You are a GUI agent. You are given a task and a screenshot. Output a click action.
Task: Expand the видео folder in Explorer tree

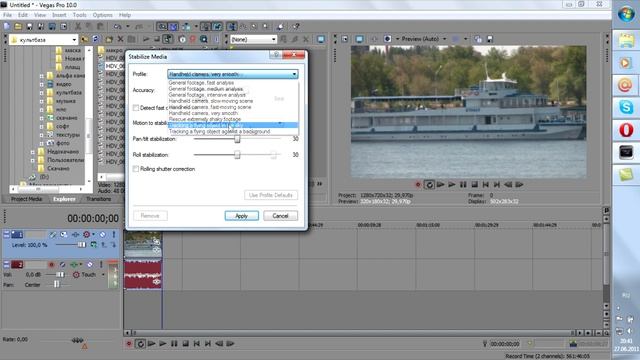[41, 84]
